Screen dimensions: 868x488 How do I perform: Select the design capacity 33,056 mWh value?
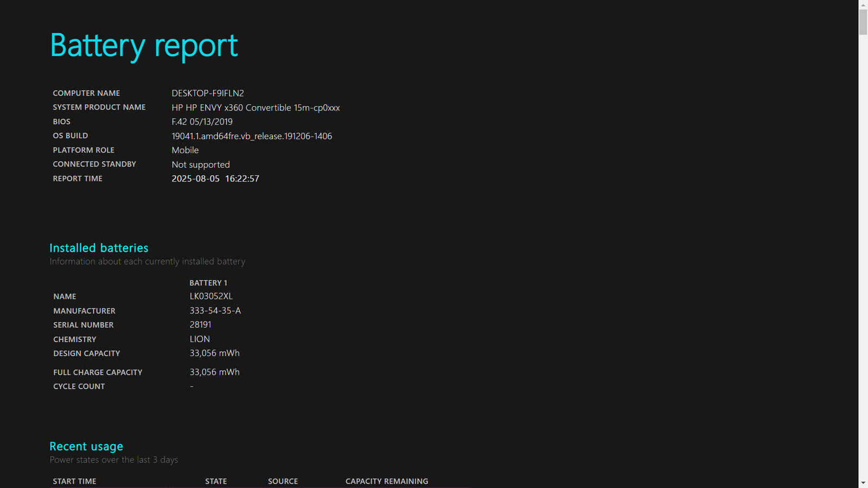(215, 353)
